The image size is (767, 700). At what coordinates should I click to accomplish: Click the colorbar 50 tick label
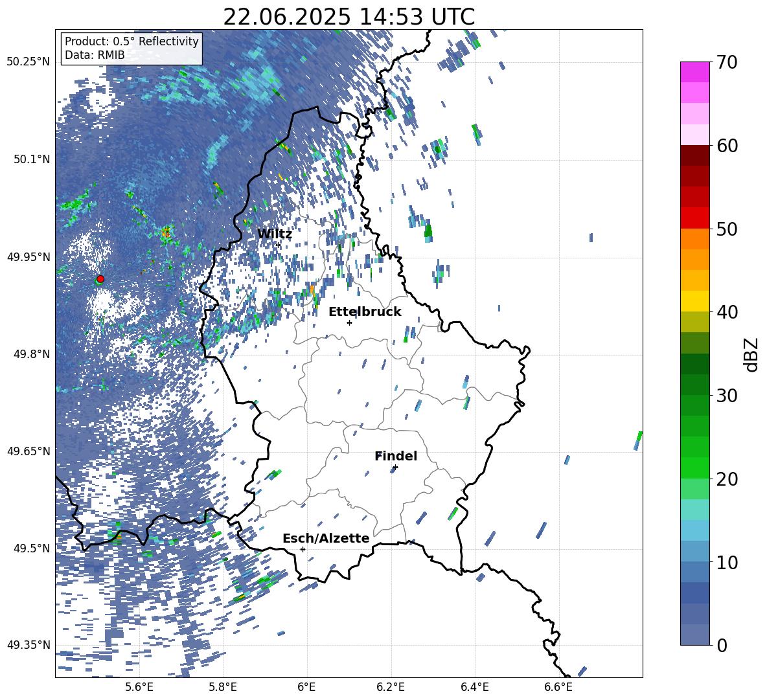tap(727, 229)
